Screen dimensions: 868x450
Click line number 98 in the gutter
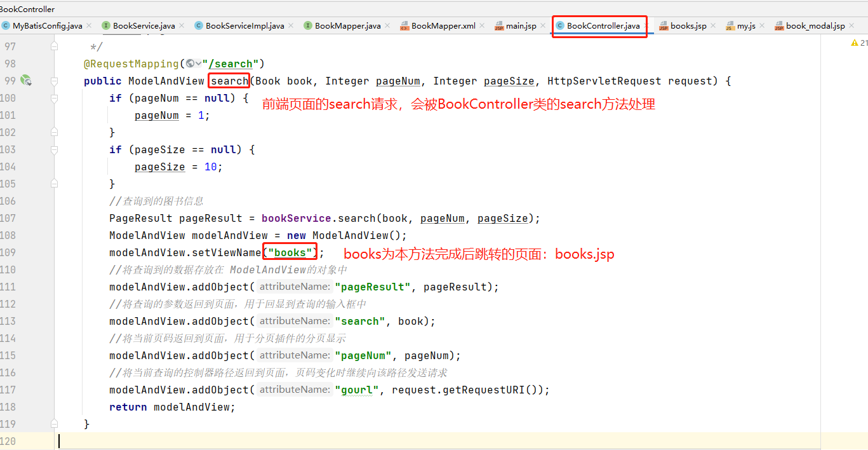point(10,64)
